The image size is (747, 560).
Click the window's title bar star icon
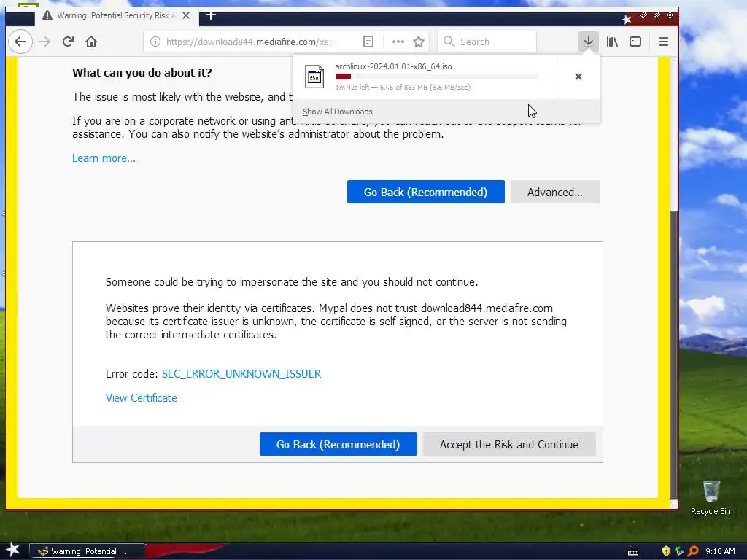click(627, 19)
